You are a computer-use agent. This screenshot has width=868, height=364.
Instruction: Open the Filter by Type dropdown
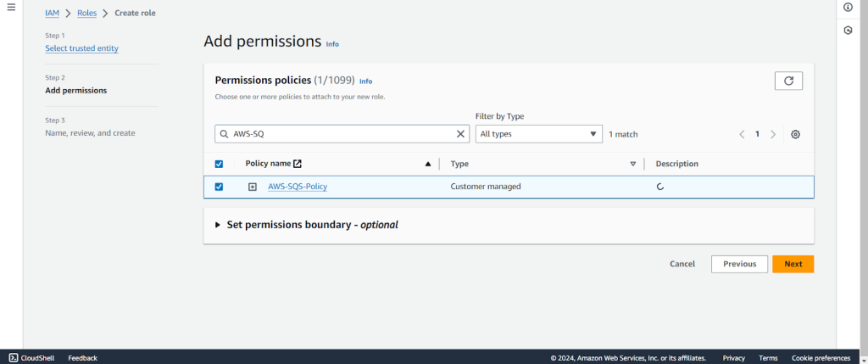click(538, 134)
